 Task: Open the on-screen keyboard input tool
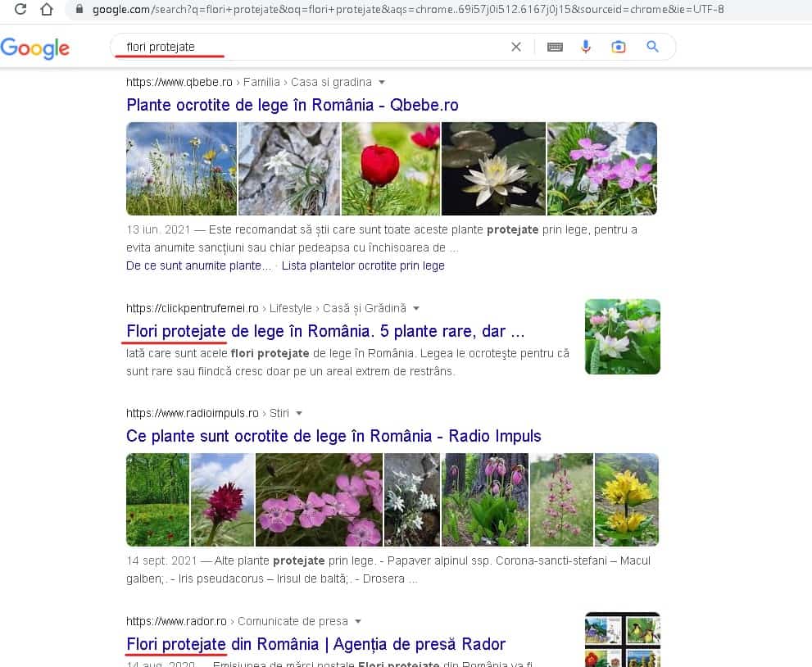coord(555,47)
